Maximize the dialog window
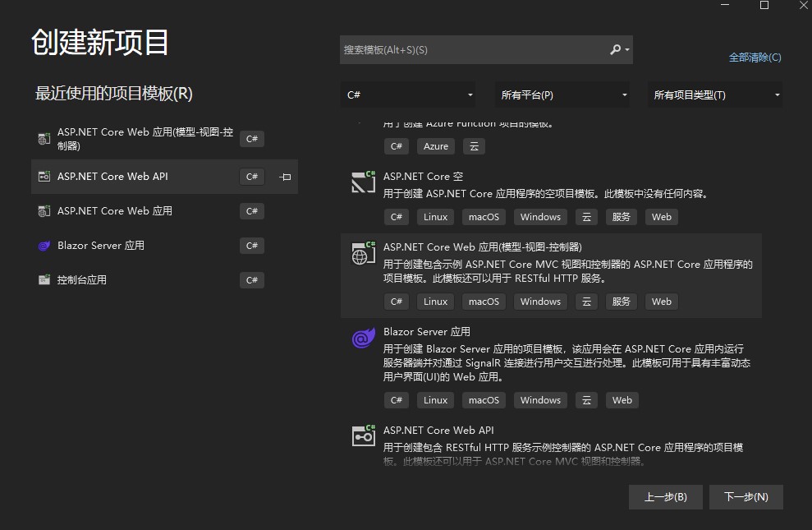 pos(764,5)
